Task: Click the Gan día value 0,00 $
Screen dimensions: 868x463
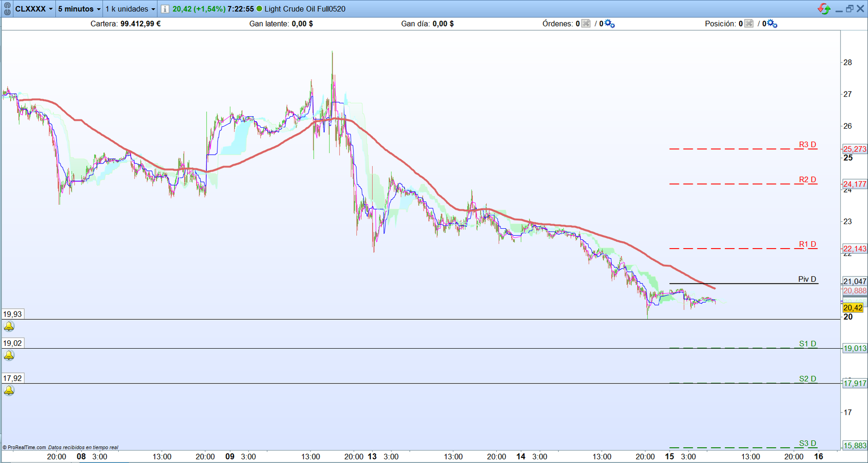Action: [x=443, y=24]
